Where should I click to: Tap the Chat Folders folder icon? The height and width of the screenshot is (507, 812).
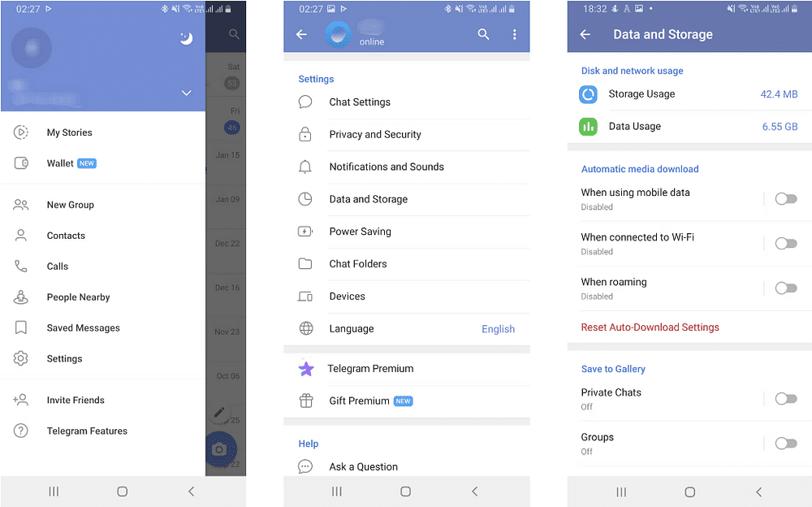[x=305, y=264]
